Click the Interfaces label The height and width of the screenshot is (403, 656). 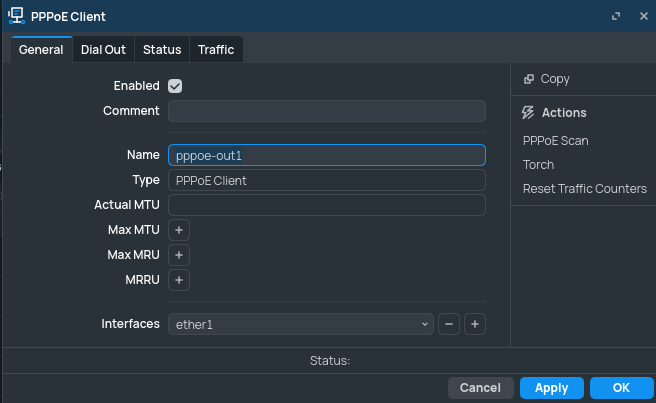tap(131, 324)
